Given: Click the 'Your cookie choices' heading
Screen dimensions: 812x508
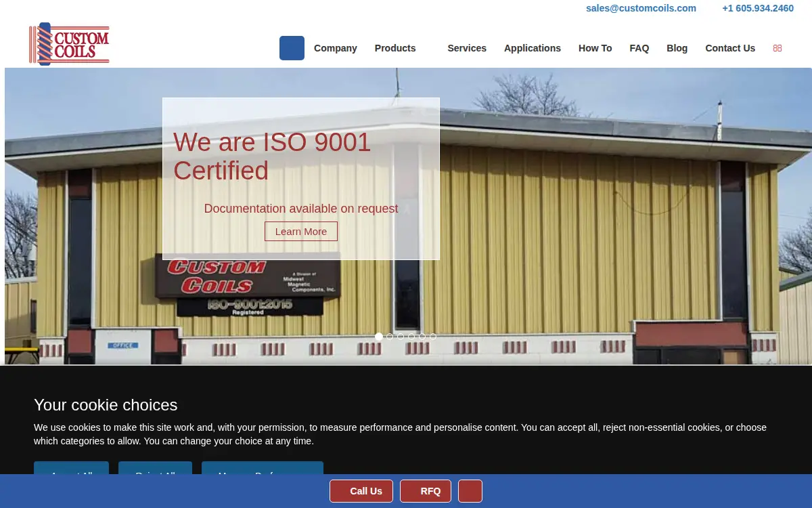Looking at the screenshot, I should point(106,405).
